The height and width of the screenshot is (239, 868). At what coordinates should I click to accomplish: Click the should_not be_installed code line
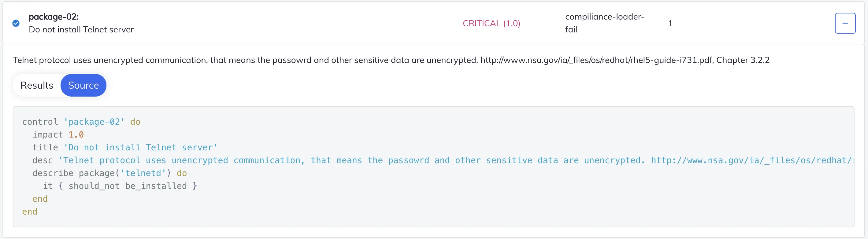(120, 186)
